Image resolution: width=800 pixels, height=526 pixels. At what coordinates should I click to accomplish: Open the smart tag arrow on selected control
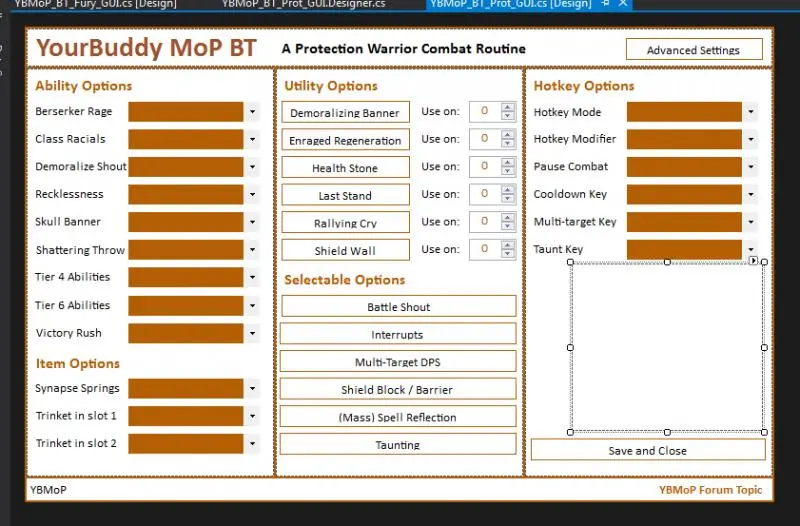click(754, 261)
